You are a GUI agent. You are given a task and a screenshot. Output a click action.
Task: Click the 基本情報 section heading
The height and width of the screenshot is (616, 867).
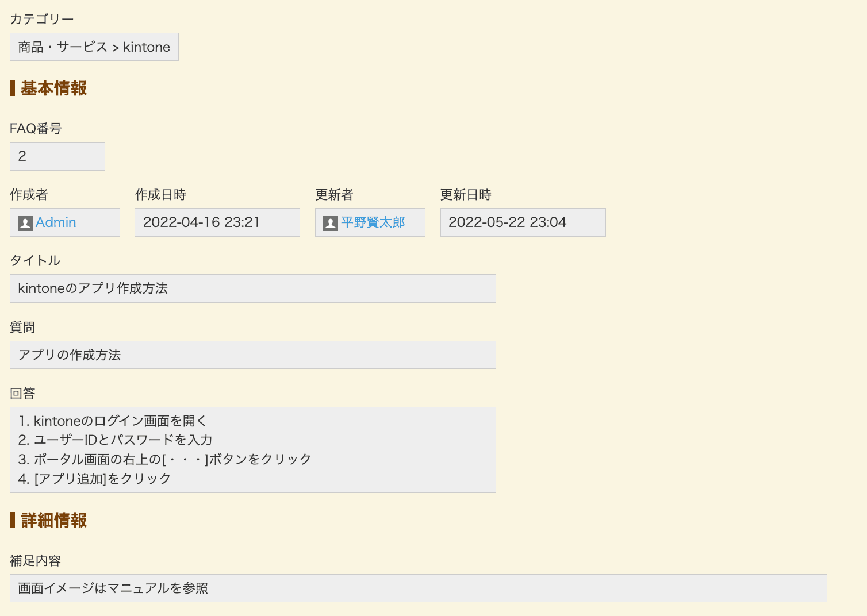pos(53,88)
